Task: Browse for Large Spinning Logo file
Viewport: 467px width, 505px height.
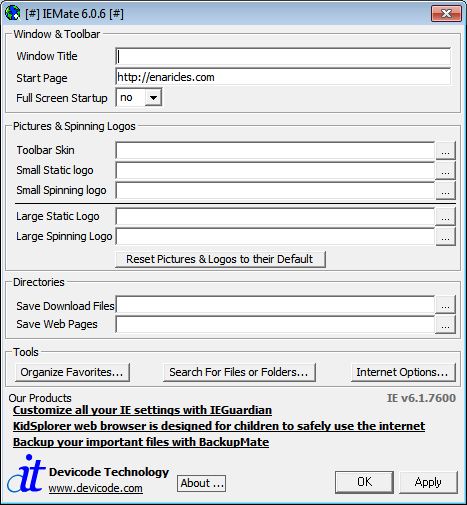Action: [445, 236]
